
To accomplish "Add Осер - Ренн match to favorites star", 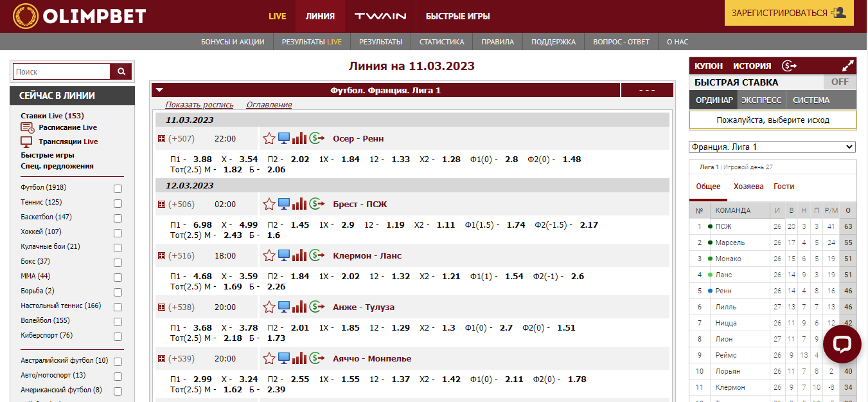I will pyautogui.click(x=269, y=138).
